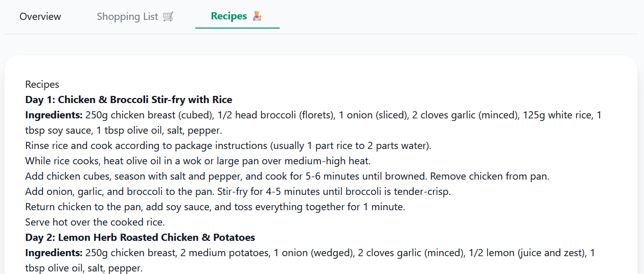
Task: Switch to the Shopping List tab
Action: (127, 16)
